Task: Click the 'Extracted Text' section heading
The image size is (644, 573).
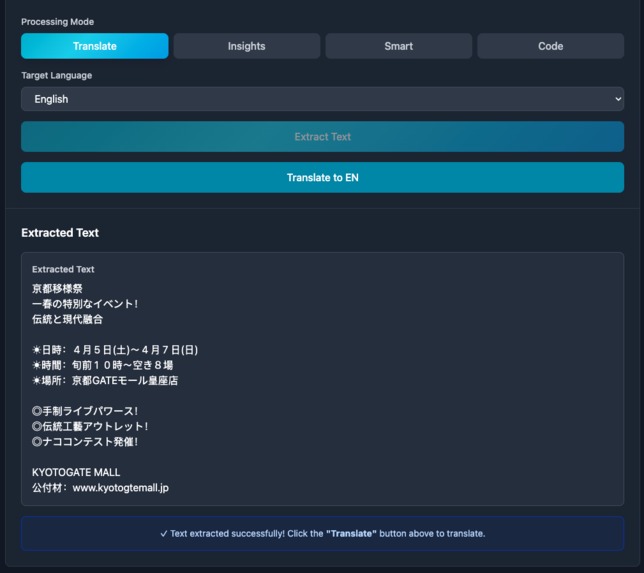Action: (x=60, y=233)
